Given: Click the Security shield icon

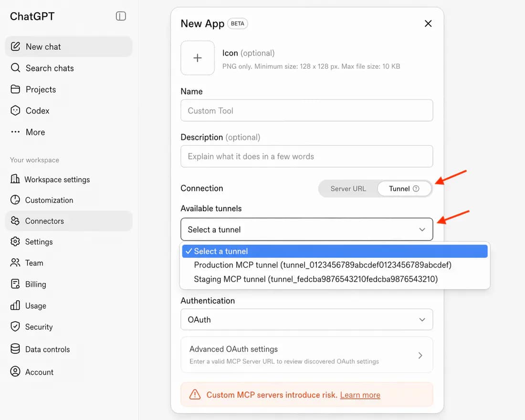Looking at the screenshot, I should [15, 326].
